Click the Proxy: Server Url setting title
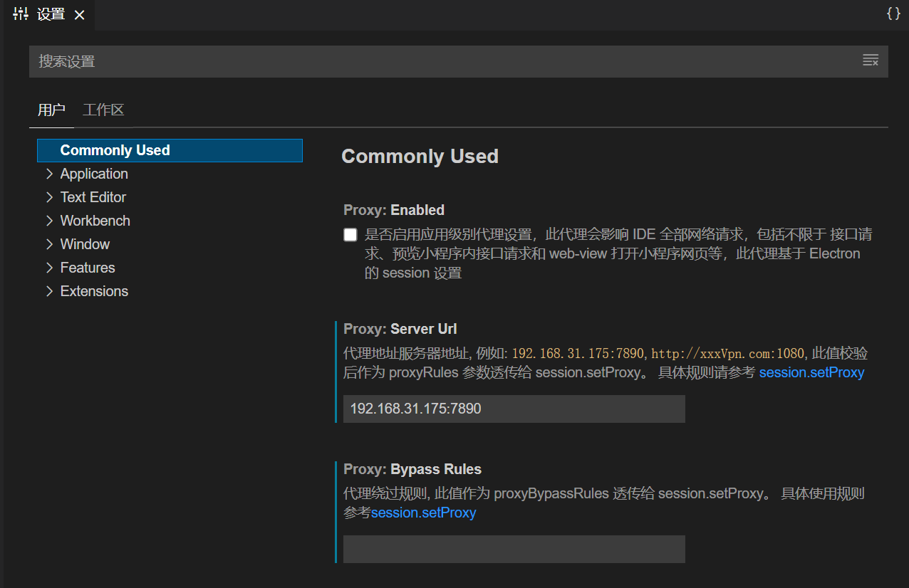 click(x=400, y=329)
